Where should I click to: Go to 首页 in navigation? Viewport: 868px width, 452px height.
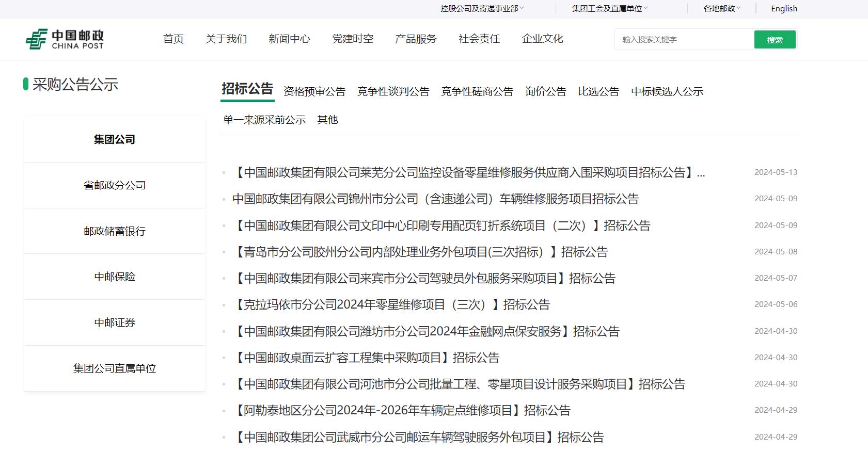coord(173,39)
